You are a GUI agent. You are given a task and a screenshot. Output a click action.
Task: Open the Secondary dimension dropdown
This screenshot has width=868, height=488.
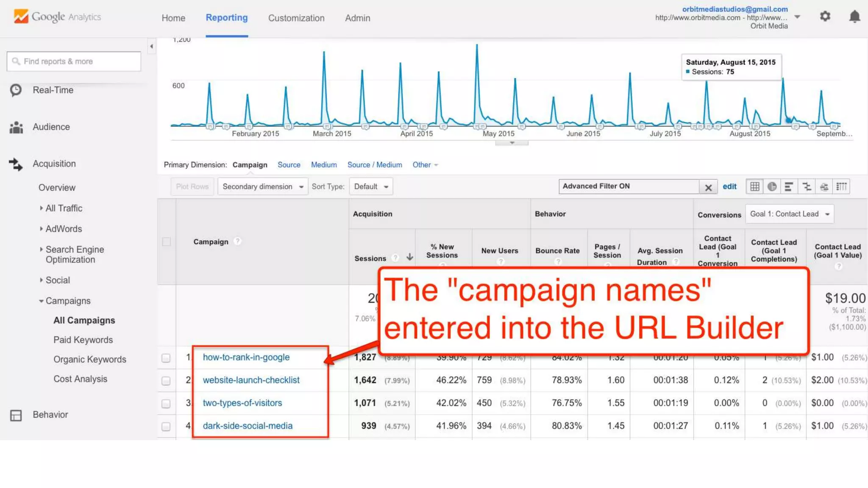coord(263,186)
